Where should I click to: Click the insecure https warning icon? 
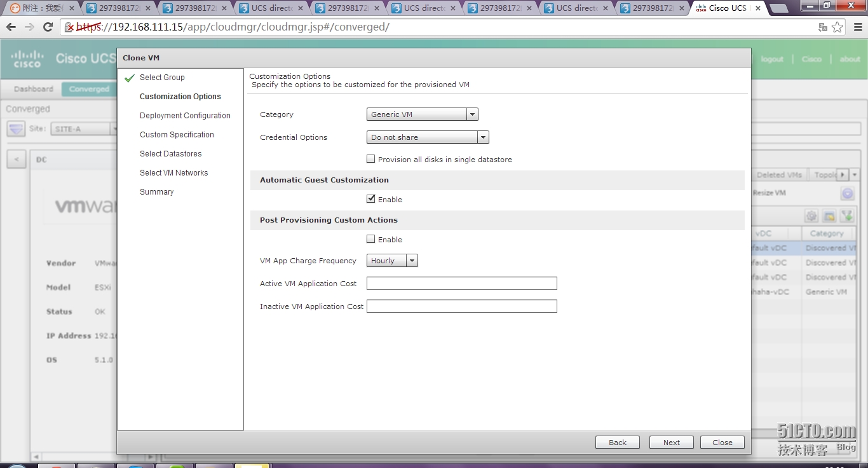[70, 27]
